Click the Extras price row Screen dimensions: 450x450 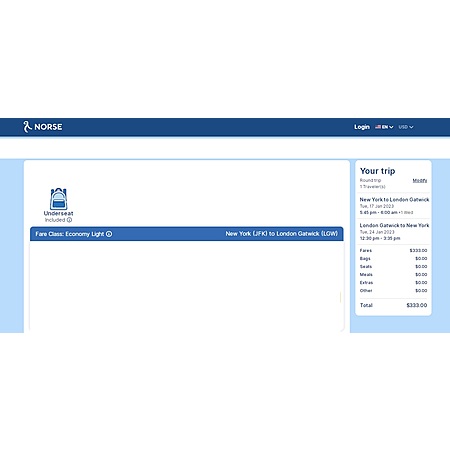(x=393, y=282)
